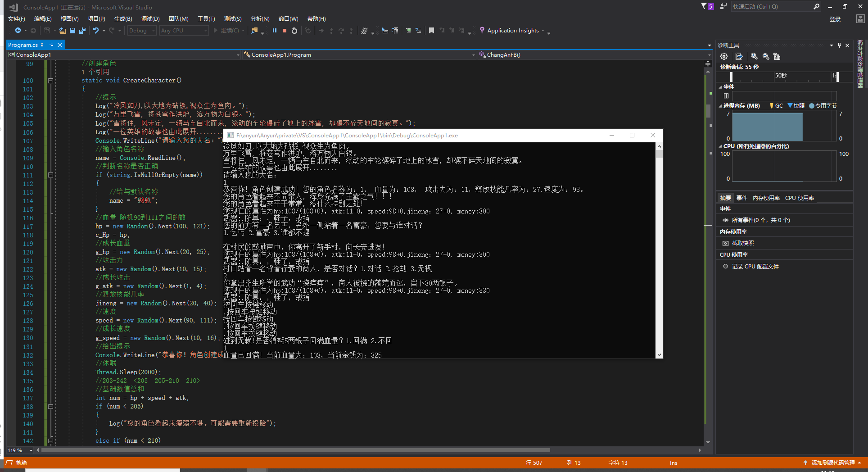This screenshot has height=472, width=868.
Task: Collapse the if num < 205 block
Action: pyautogui.click(x=50, y=406)
